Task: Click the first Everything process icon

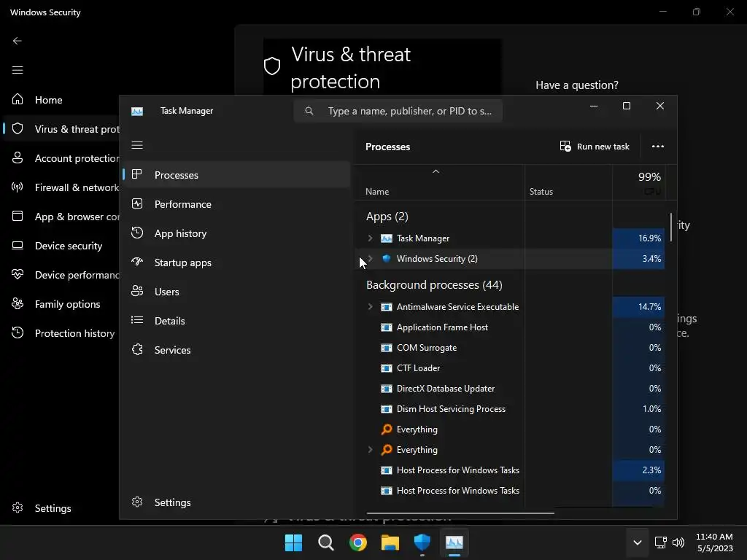Action: tap(387, 429)
